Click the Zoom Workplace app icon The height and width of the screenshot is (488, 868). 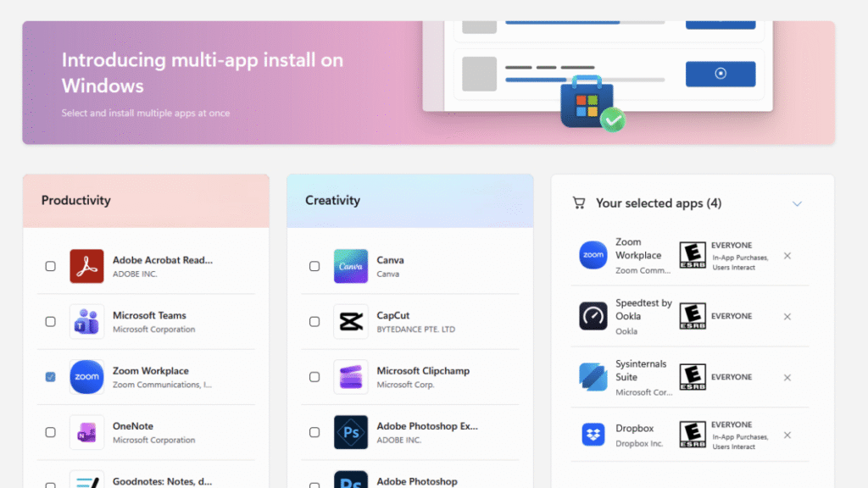pyautogui.click(x=86, y=376)
